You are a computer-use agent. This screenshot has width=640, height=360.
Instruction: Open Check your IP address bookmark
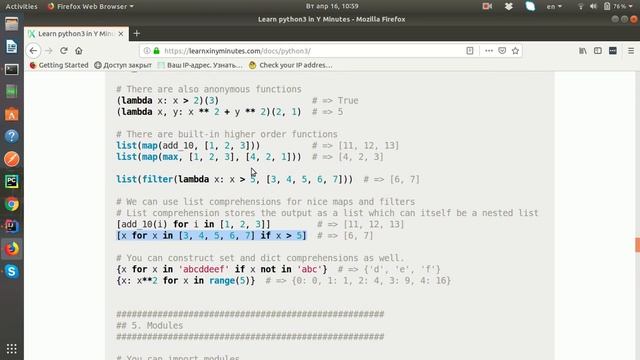291,65
